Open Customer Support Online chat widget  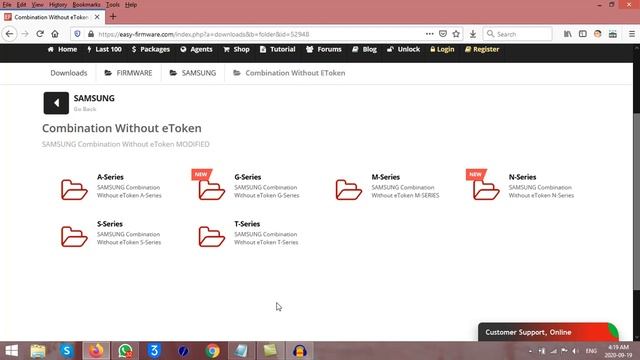(548, 332)
